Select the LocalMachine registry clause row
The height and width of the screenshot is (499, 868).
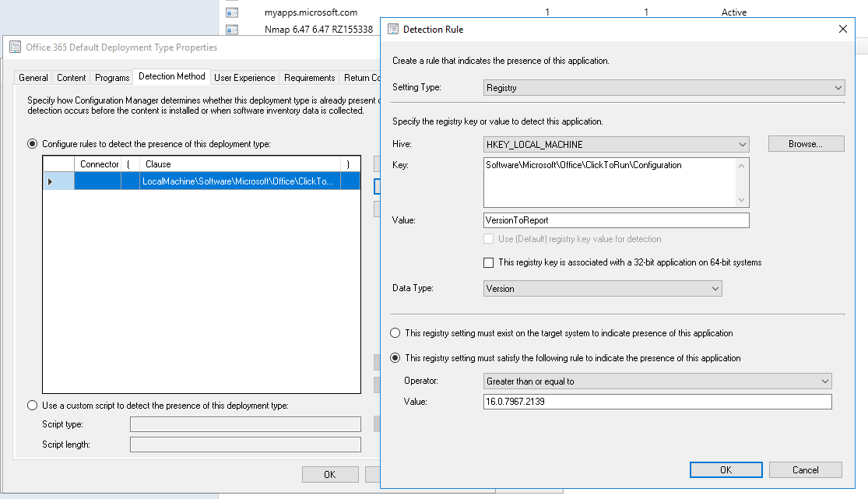pyautogui.click(x=202, y=181)
